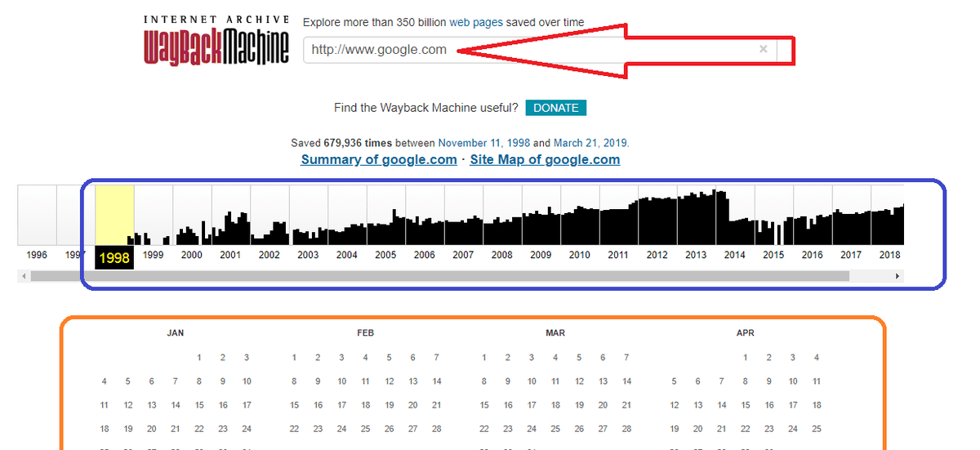980x450 pixels.
Task: Click the horizontal timeline scrollbar thumb
Action: coord(439,277)
